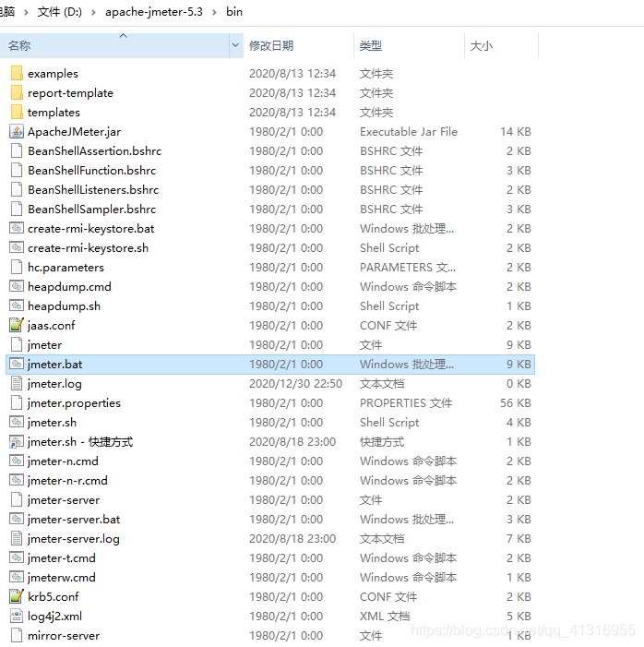Click the XML 文档 type cell
Viewport: 644px width, 647px height.
click(x=385, y=617)
